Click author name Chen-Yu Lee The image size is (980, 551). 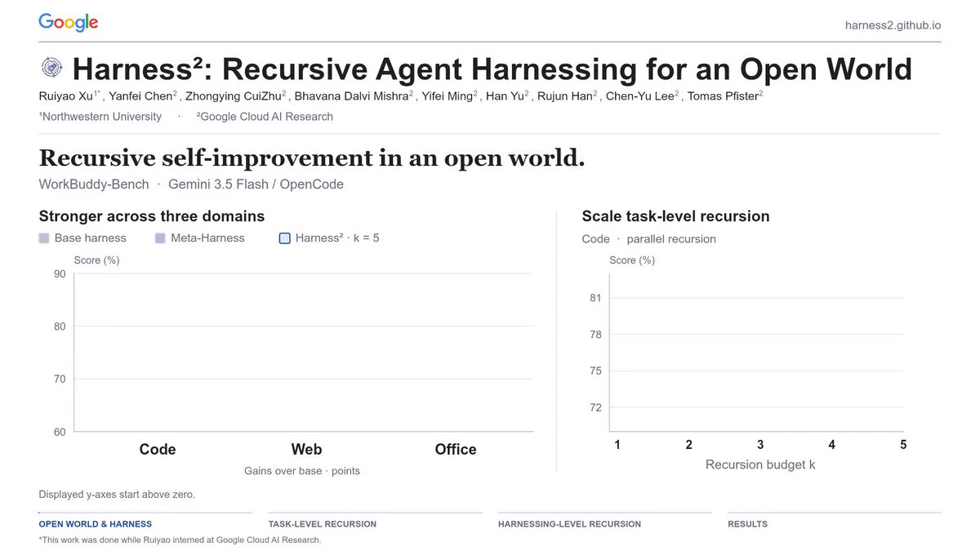coord(639,96)
